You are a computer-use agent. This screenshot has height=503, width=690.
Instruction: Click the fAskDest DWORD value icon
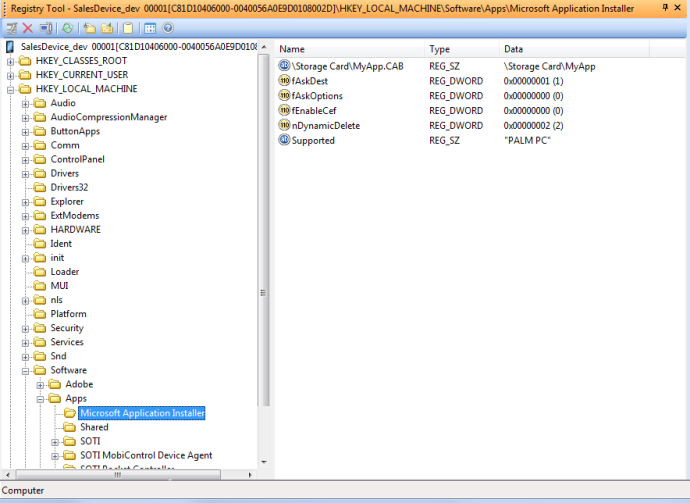click(x=284, y=81)
